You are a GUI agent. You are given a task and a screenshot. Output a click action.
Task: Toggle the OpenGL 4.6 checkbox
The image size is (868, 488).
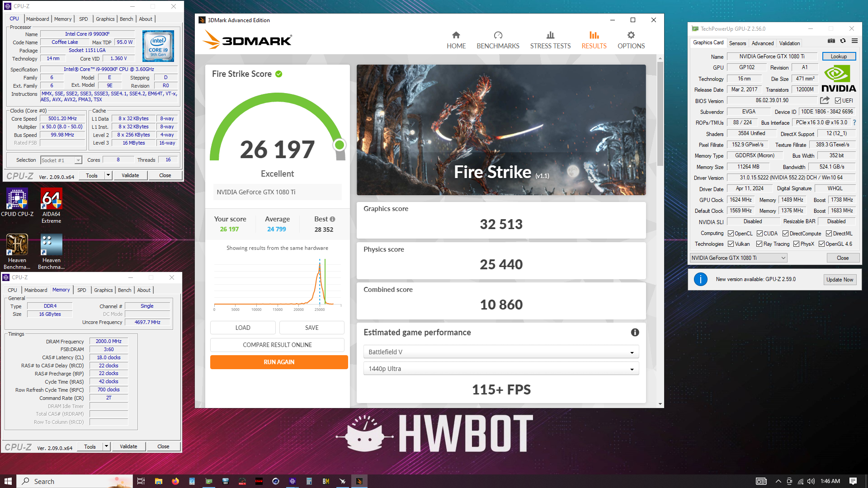coord(821,244)
